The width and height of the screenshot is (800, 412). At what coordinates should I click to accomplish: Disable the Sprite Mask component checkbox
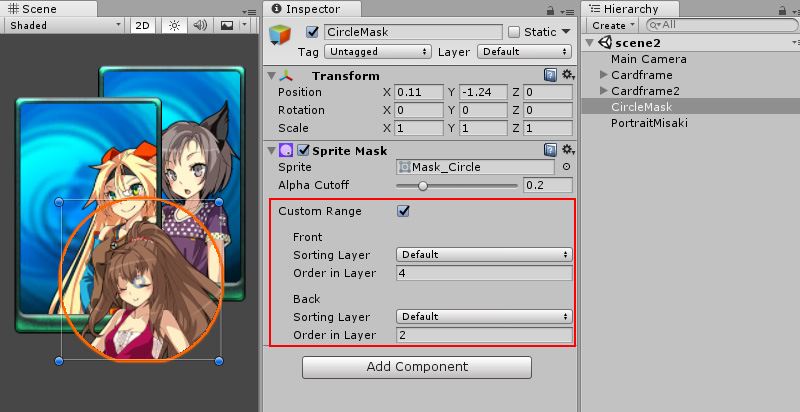(304, 150)
